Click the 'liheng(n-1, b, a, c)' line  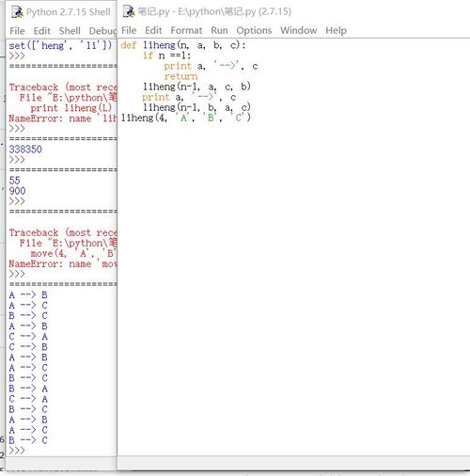(x=196, y=107)
